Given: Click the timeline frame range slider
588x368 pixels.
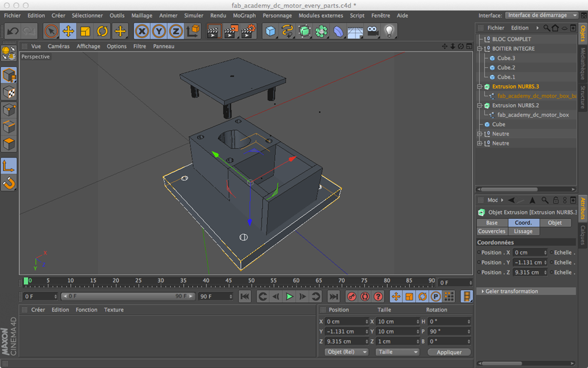Looking at the screenshot, I should [127, 296].
